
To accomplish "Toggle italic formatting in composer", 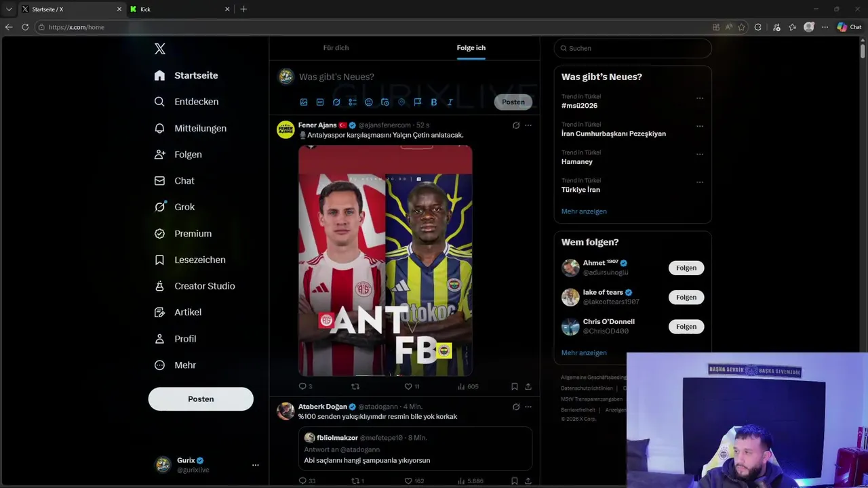I will click(450, 102).
